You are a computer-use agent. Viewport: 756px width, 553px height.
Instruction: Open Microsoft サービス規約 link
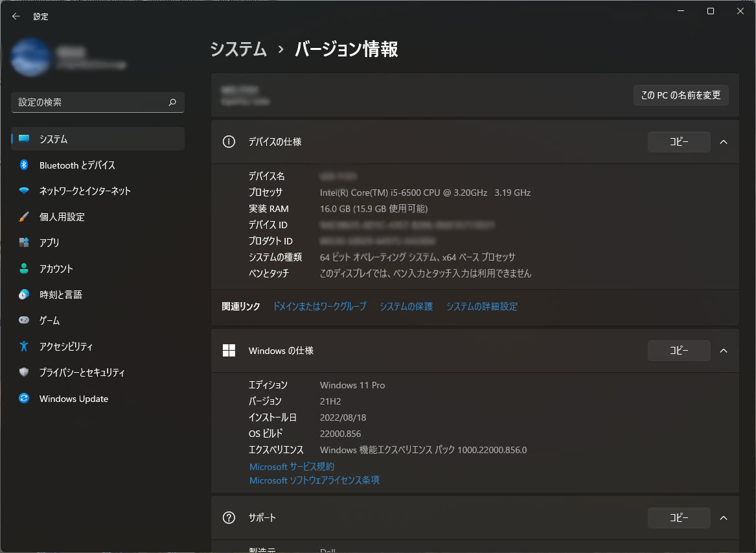coord(292,467)
